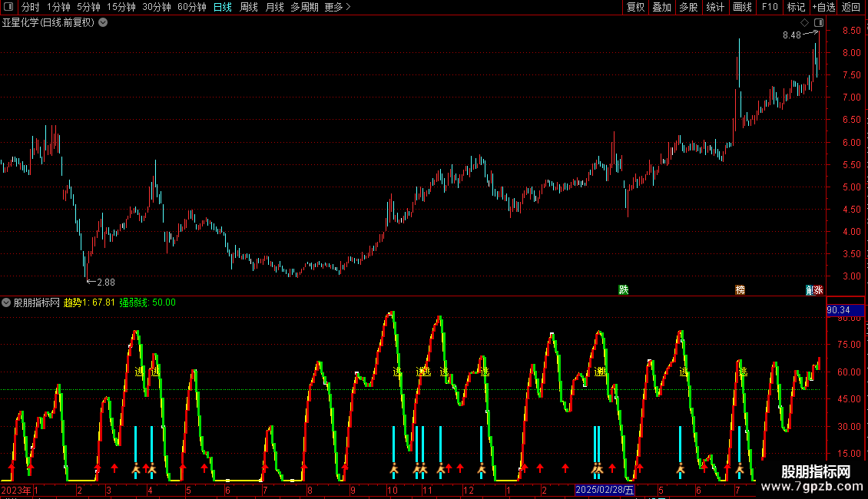Click the 2025/02/28/五 date marker on timeline

click(x=605, y=490)
